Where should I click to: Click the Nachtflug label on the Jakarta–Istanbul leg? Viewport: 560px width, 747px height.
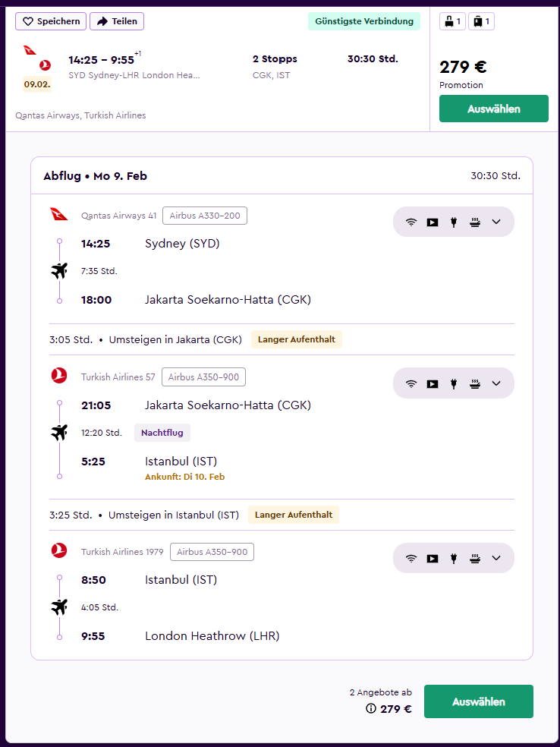point(162,433)
